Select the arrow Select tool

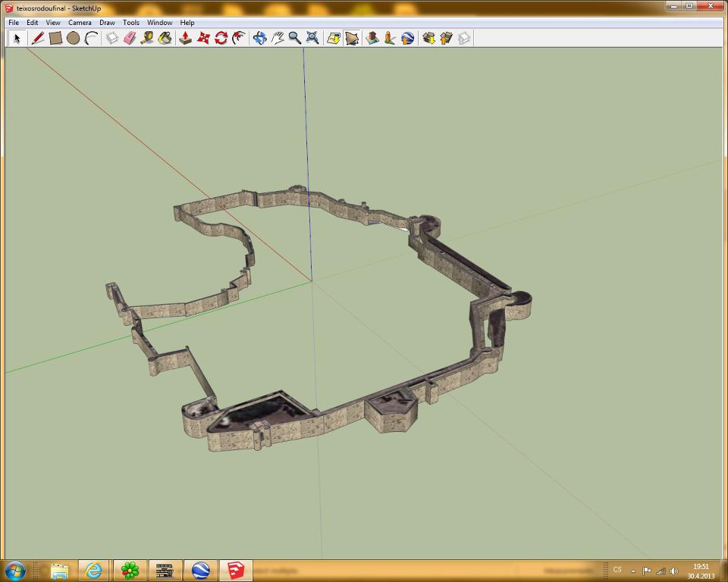click(17, 38)
